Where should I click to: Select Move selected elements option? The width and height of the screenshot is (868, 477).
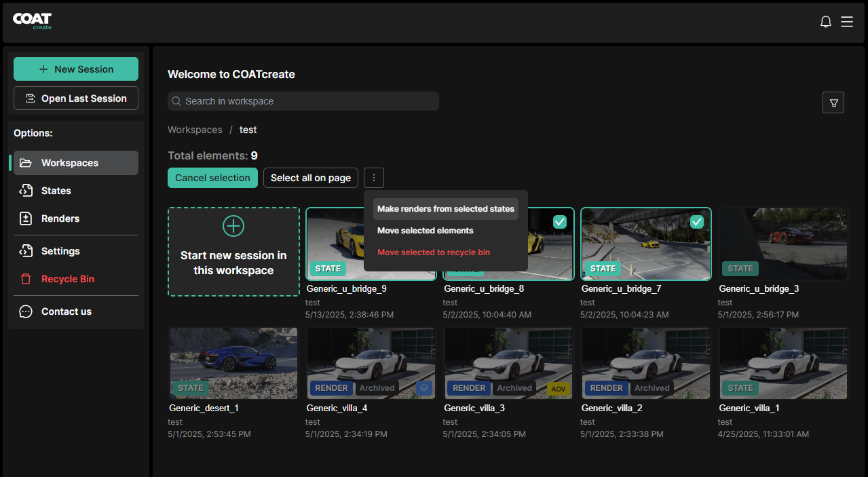tap(425, 231)
